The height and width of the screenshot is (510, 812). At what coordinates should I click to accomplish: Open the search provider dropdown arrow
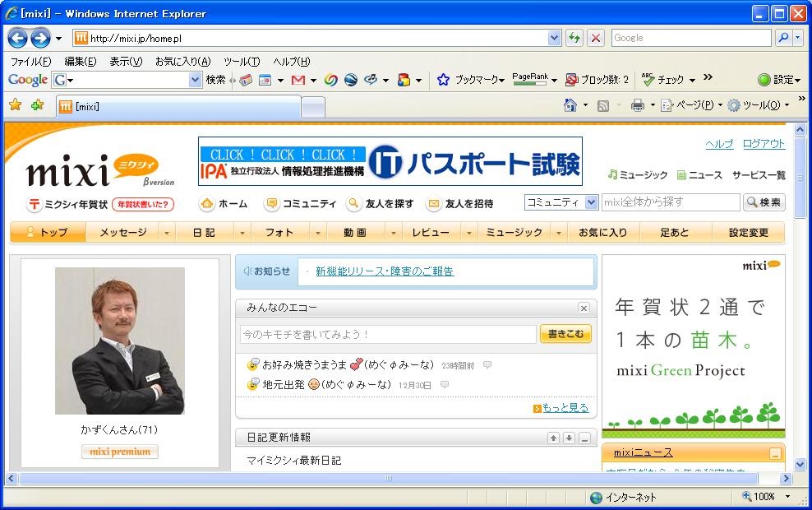[x=798, y=37]
